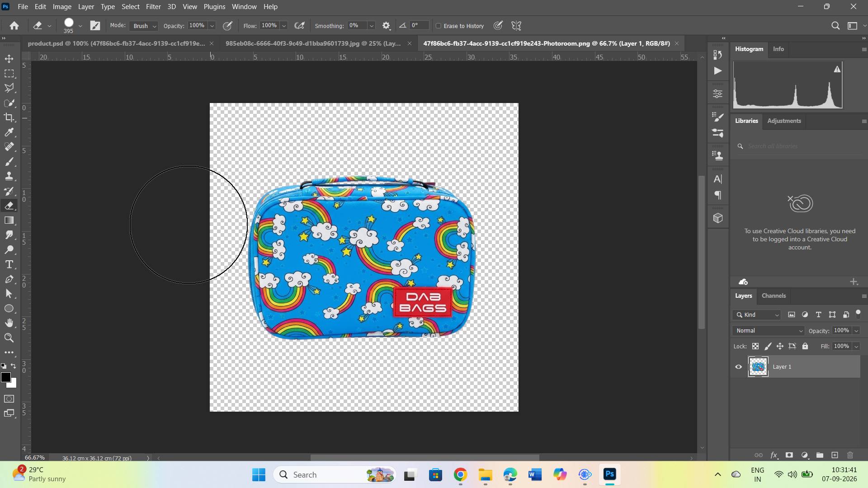This screenshot has width=868, height=488.
Task: Enable the Erase to History checkbox
Action: coord(438,26)
